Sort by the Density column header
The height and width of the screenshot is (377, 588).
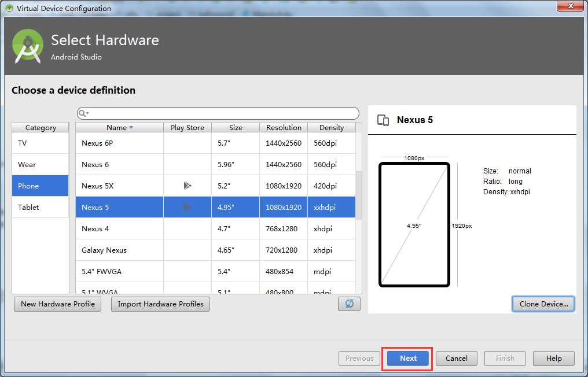pos(332,127)
